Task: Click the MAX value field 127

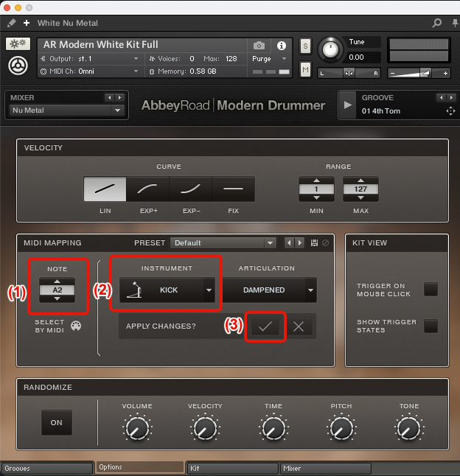Action: (360, 189)
